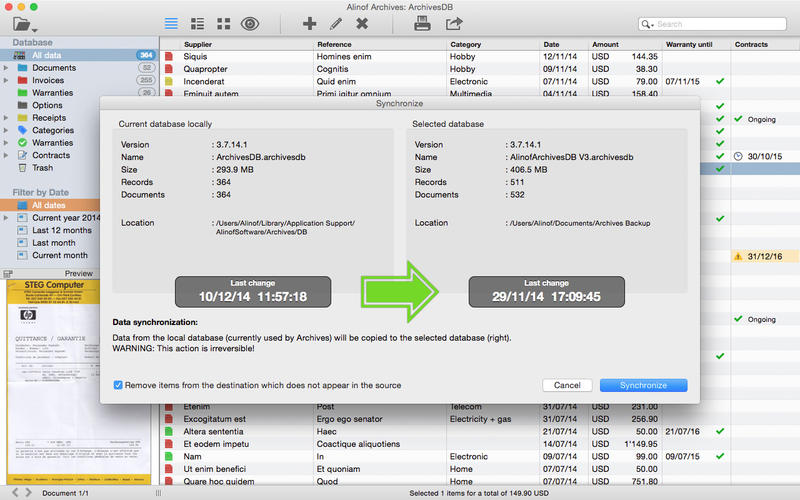Click yellow icon of Incenderat row

[169, 82]
